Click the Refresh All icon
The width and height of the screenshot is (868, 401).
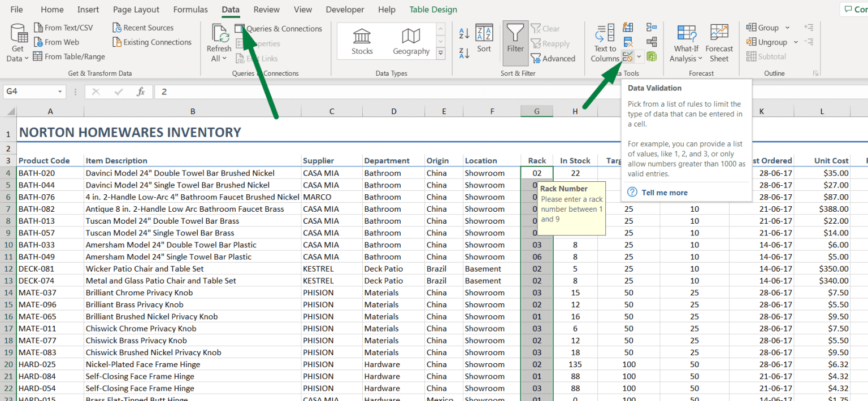click(219, 33)
